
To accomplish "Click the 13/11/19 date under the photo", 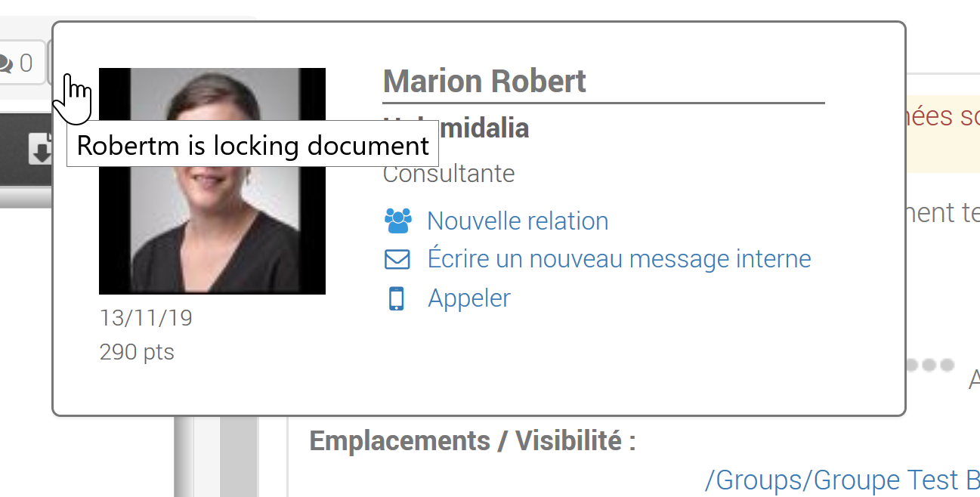I will [x=146, y=318].
